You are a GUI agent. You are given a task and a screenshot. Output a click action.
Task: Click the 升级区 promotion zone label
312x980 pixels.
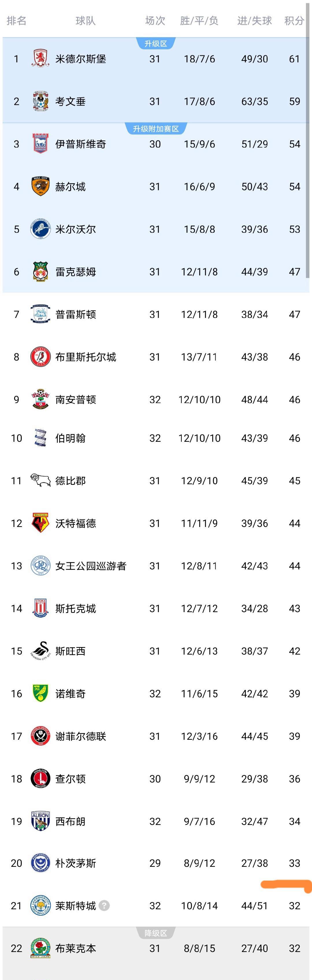click(156, 44)
